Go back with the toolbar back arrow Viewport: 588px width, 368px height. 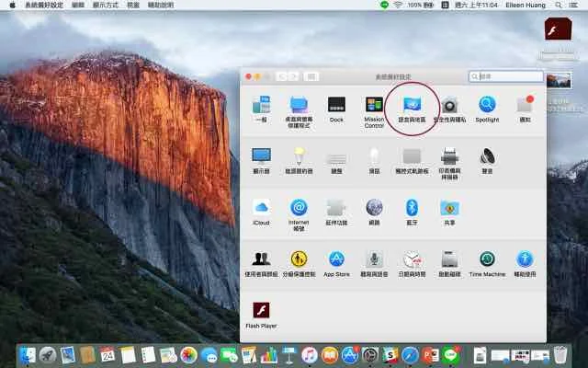point(281,76)
